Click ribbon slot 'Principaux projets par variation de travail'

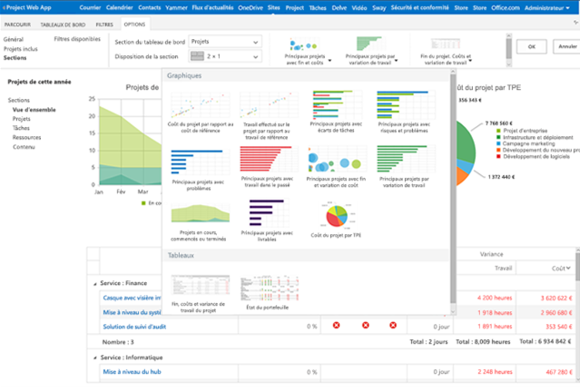click(x=370, y=51)
